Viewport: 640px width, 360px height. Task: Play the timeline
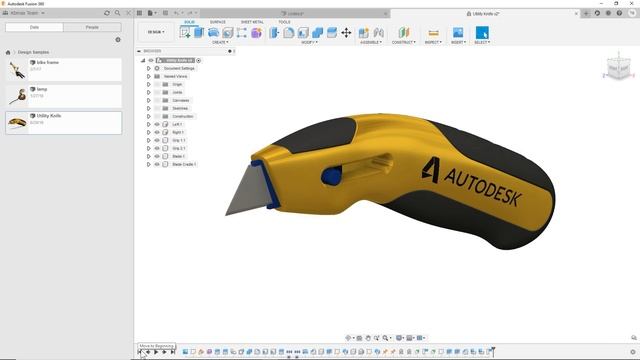coord(156,352)
